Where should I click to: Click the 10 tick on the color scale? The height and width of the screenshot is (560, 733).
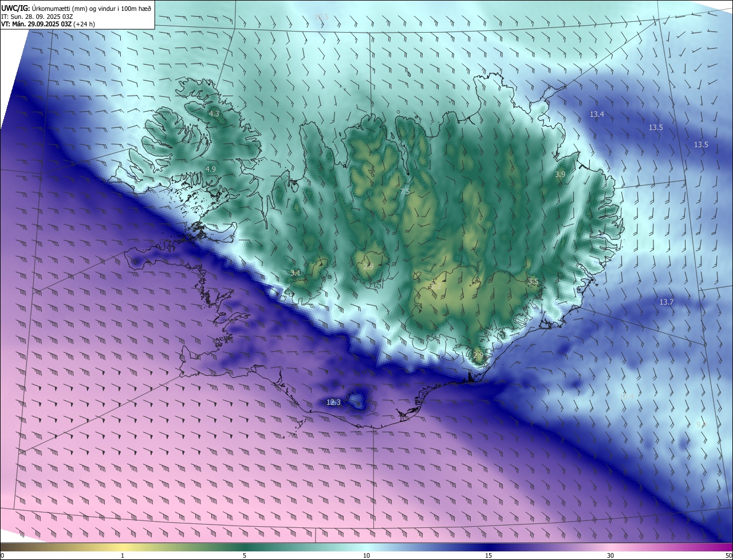point(366,555)
